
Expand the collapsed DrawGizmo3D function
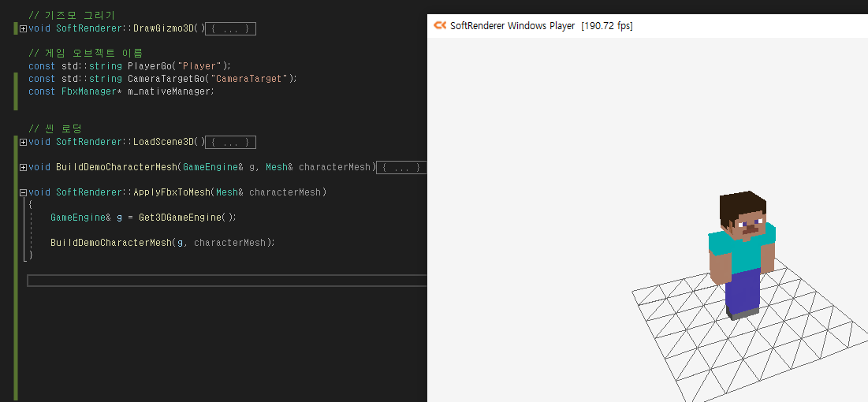click(x=23, y=28)
